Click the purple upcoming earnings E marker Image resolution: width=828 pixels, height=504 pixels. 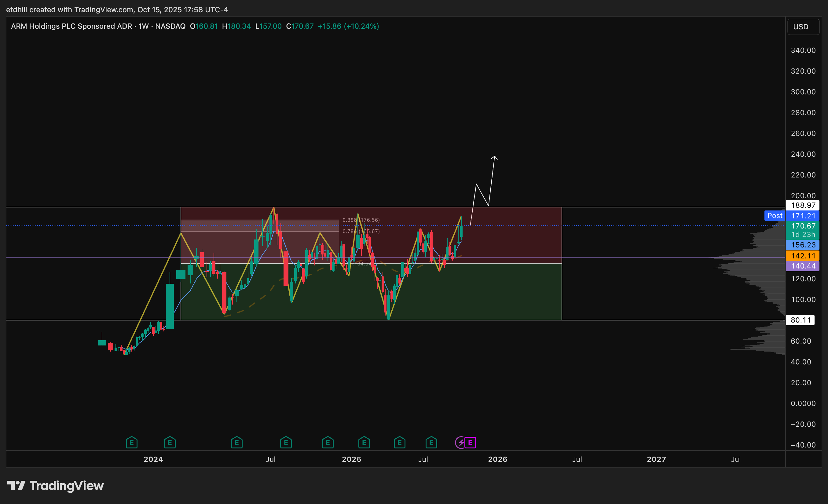point(470,443)
